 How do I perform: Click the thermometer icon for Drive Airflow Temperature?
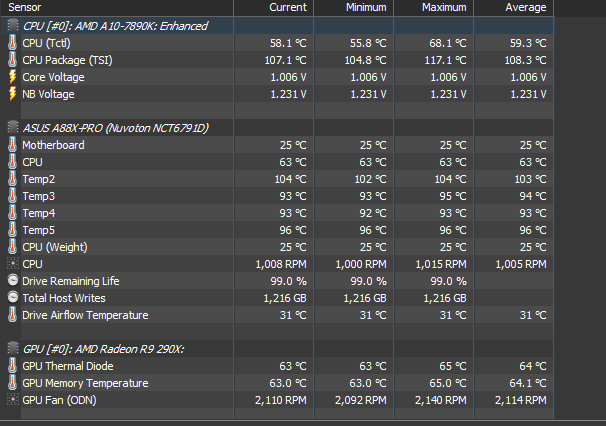(x=12, y=315)
